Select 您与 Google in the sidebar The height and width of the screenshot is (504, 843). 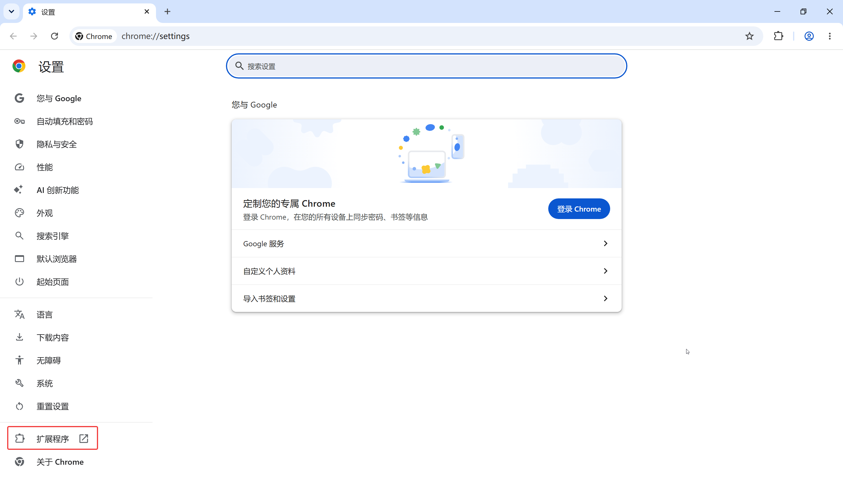59,98
